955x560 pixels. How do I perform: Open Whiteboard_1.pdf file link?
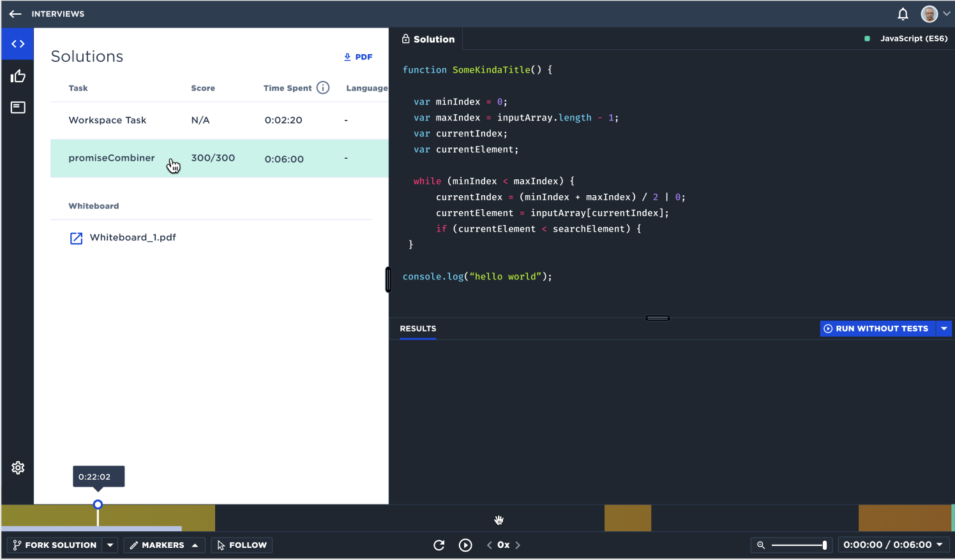[132, 237]
